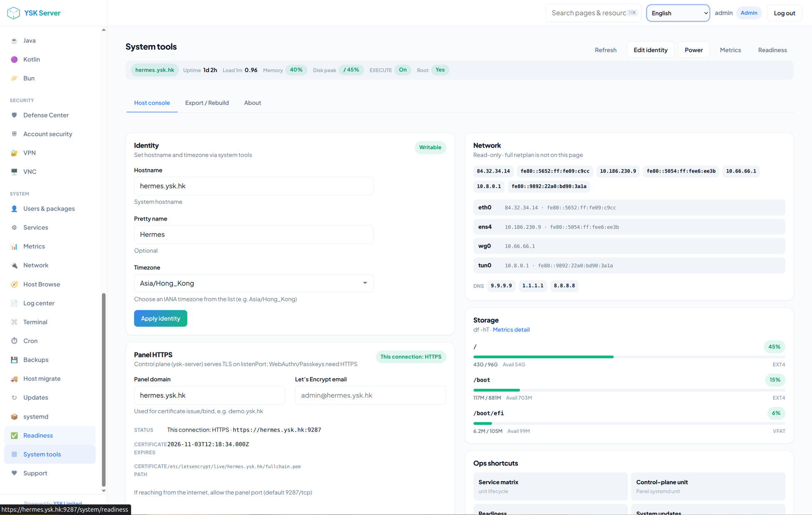Click the System tools grid icon
Screen dimensions: 812x515
coord(14,454)
